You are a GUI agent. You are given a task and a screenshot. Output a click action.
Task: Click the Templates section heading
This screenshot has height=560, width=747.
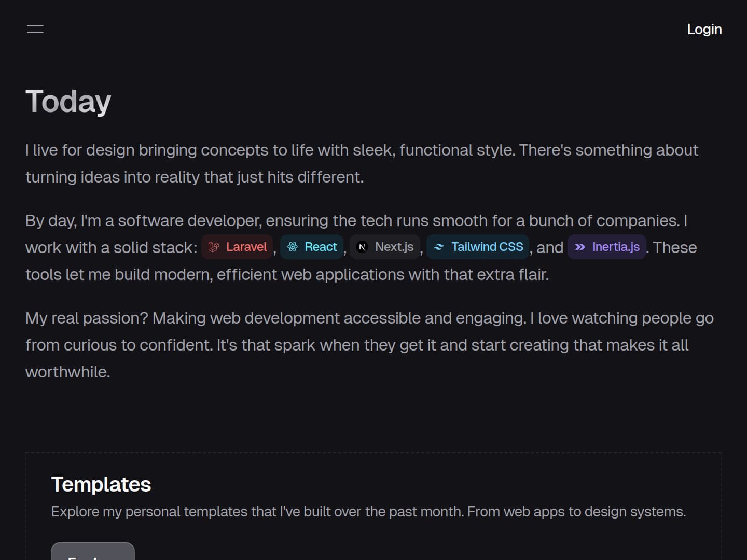101,484
